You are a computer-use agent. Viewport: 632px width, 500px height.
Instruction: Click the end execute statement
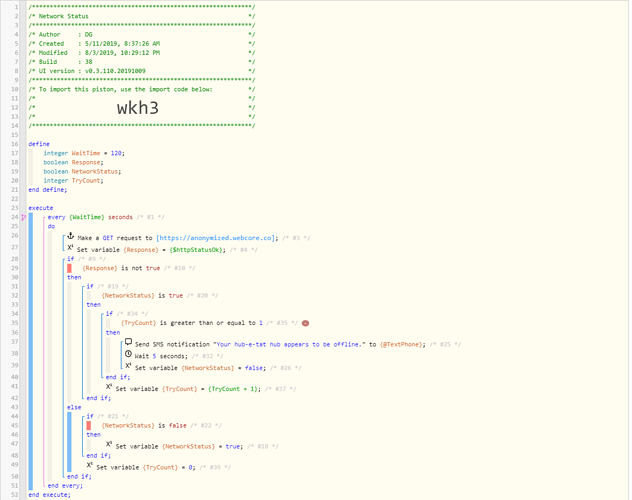49,495
